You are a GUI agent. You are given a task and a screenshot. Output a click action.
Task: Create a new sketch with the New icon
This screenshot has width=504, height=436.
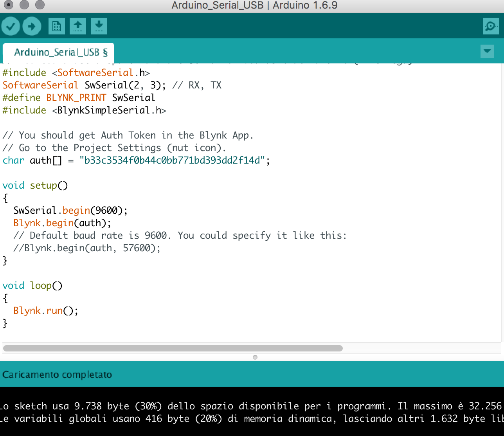point(57,26)
